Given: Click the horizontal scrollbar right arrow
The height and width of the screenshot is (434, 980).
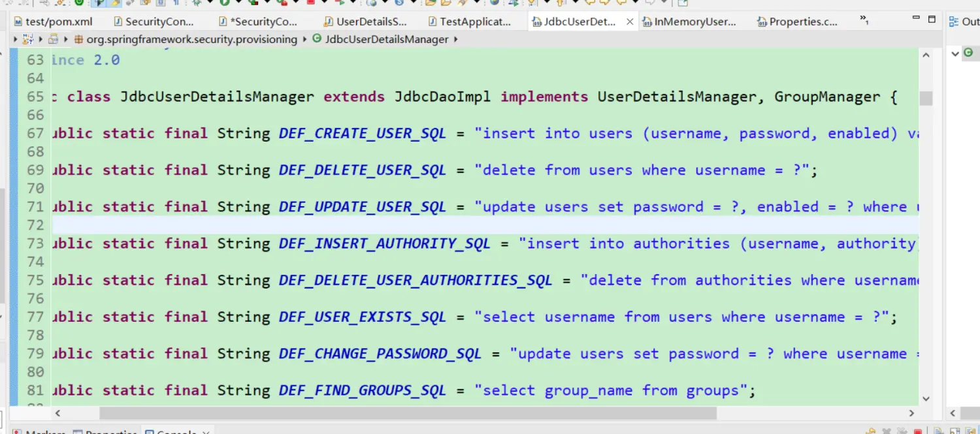Looking at the screenshot, I should [x=912, y=413].
